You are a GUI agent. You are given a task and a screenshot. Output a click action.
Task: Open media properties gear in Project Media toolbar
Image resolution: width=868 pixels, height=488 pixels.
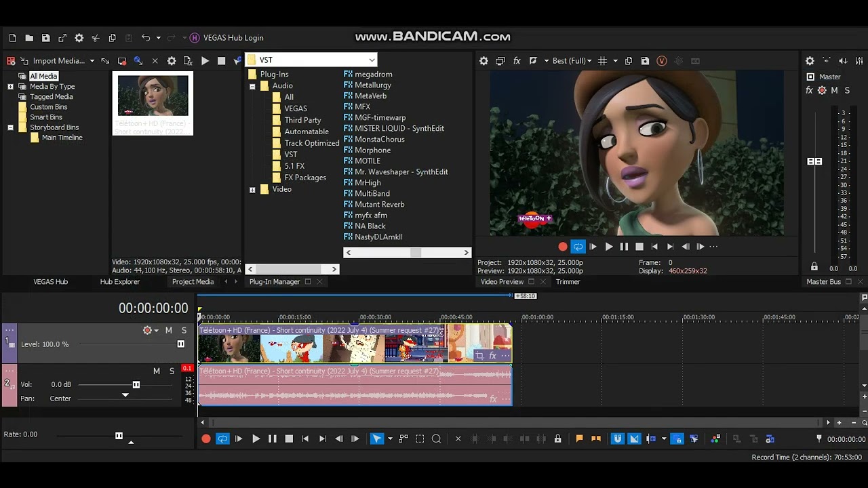click(x=172, y=61)
